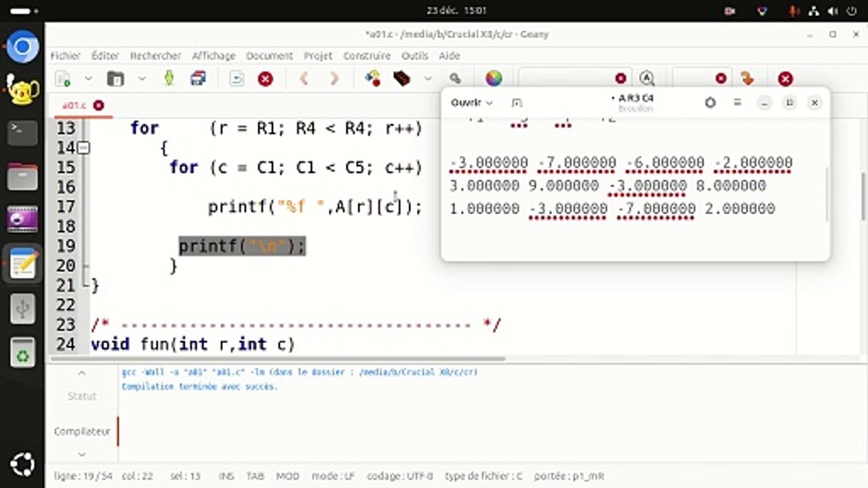Open the Affichage menu
The height and width of the screenshot is (488, 868).
tap(214, 56)
